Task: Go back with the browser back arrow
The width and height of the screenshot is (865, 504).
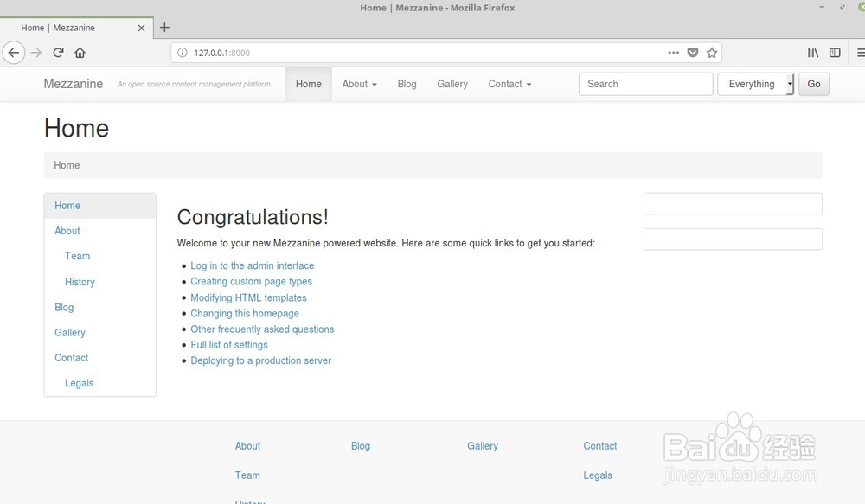Action: (x=14, y=53)
